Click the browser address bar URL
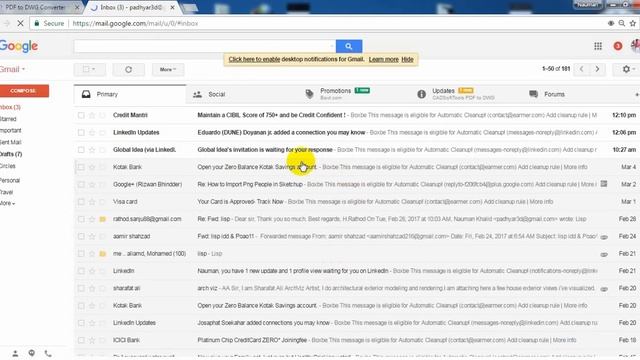Image resolution: width=640 pixels, height=360 pixels. point(135,24)
